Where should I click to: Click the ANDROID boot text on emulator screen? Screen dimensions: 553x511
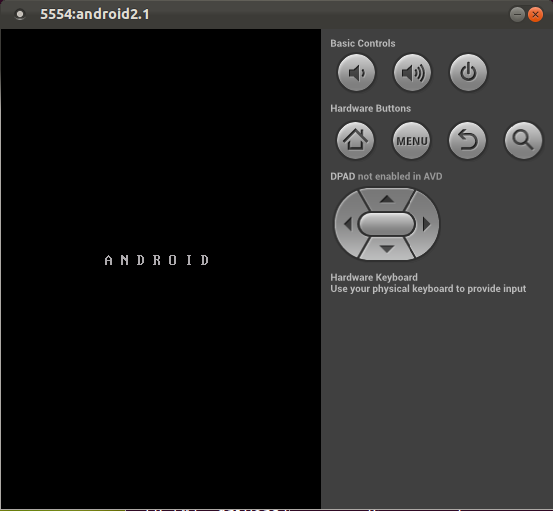157,260
